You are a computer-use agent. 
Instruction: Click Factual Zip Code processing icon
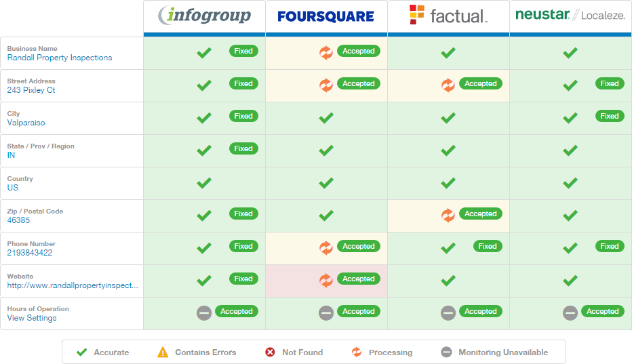[x=448, y=215]
